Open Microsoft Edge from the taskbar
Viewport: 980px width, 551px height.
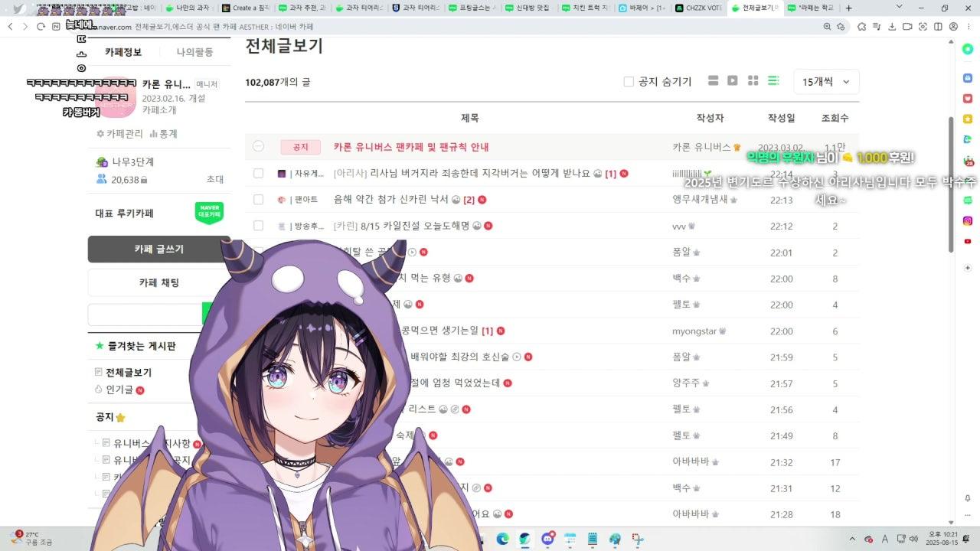502,539
